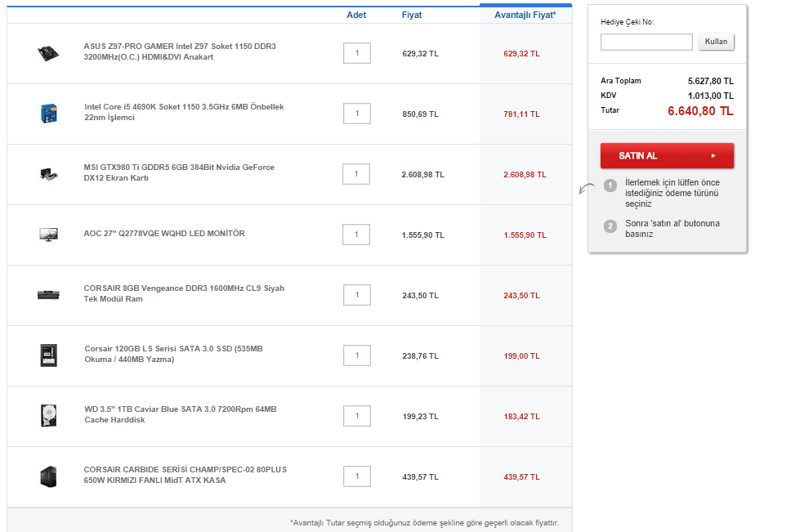Open the WD 1TB Caviar Blue product link
This screenshot has height=532, width=795.
pyautogui.click(x=181, y=414)
